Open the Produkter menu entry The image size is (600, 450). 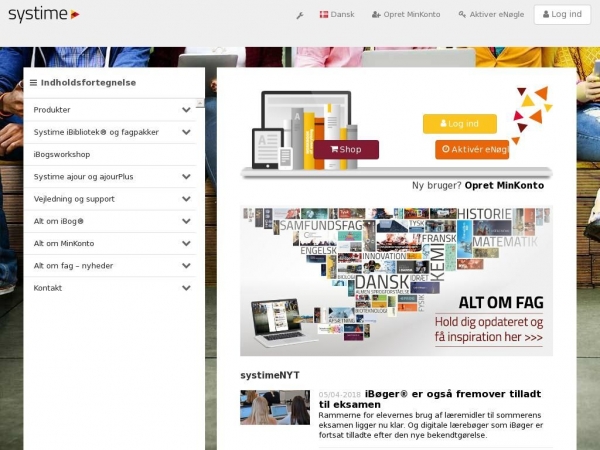(110, 110)
